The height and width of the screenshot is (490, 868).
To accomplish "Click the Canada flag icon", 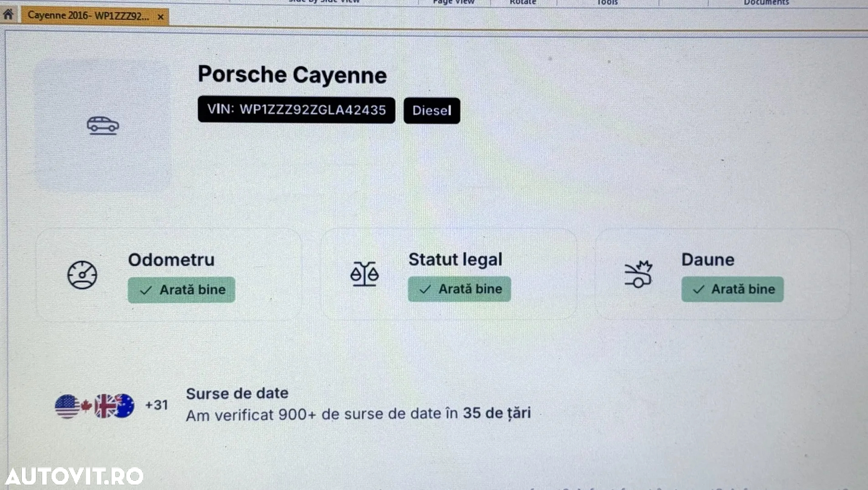I will click(86, 406).
